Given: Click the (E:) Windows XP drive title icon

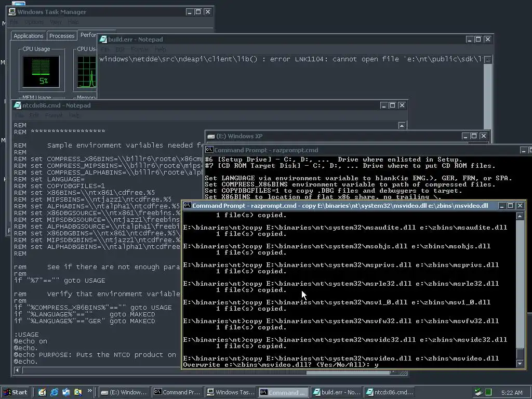Looking at the screenshot, I should point(211,137).
